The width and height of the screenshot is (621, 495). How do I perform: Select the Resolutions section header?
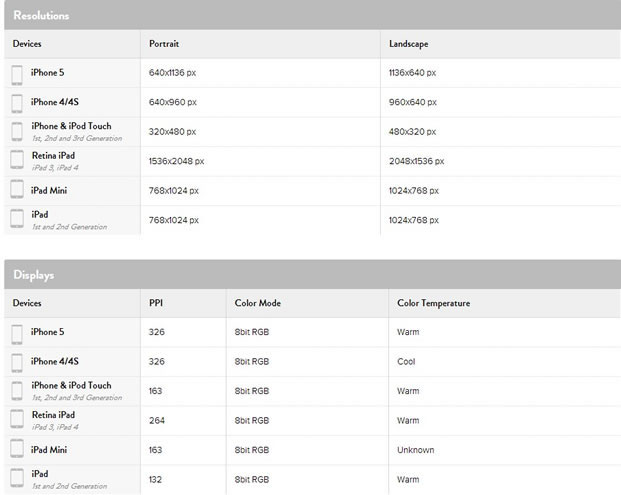click(x=312, y=15)
